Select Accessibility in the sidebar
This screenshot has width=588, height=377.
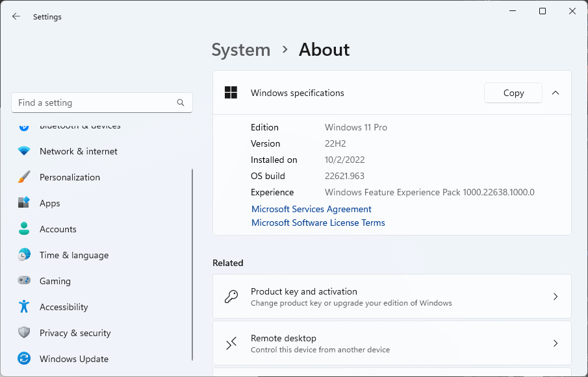[64, 307]
